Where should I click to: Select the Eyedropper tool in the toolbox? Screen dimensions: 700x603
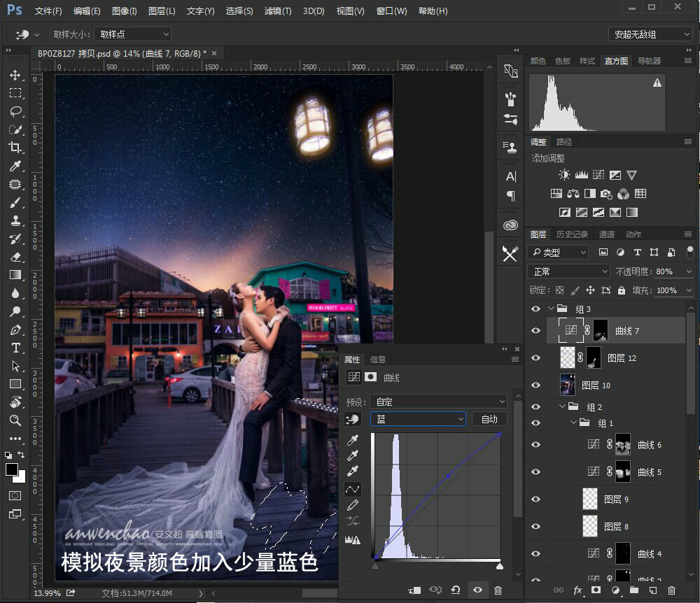[15, 166]
